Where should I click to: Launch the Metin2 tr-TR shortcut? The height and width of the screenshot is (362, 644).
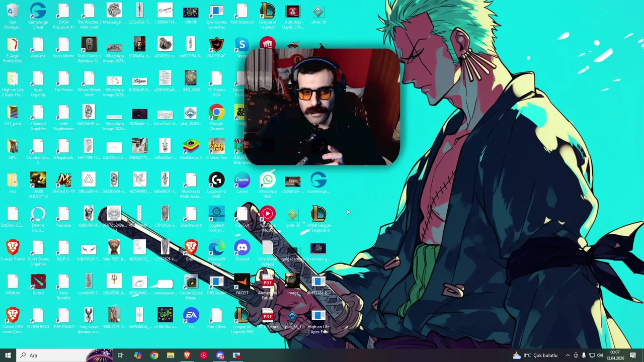(63, 183)
